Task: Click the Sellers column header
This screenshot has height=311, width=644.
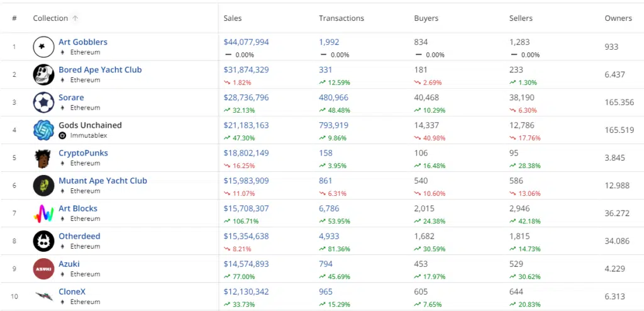Action: click(x=521, y=18)
